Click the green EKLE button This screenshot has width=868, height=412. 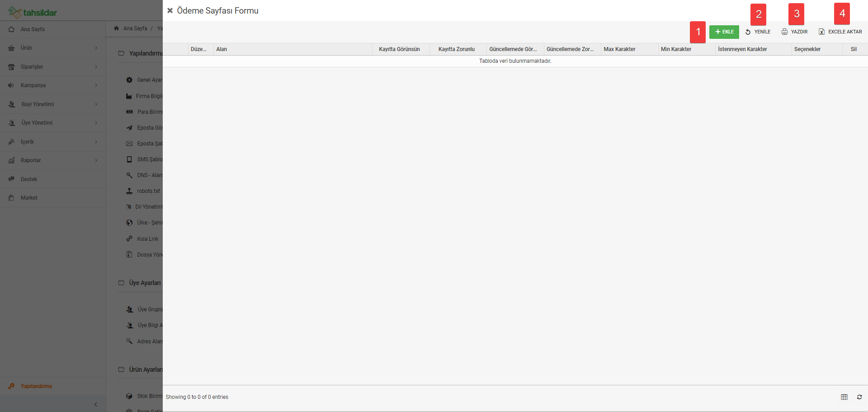[724, 32]
